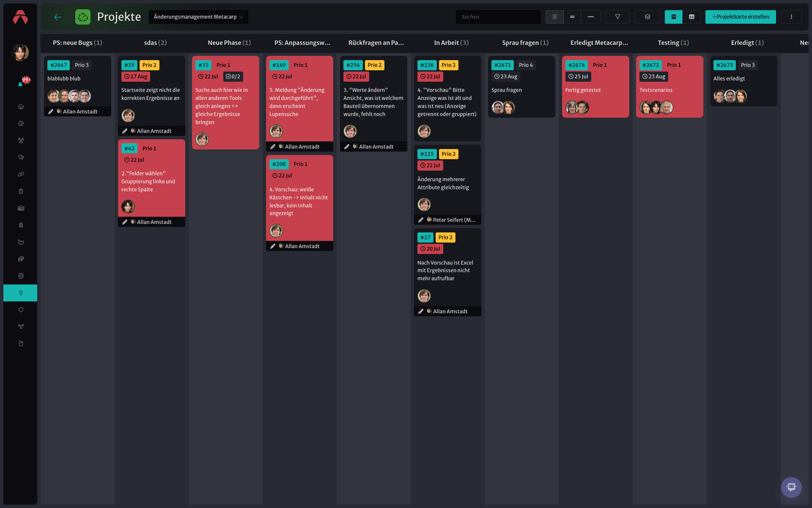812x508 pixels.
Task: Select the sdas (2) column header
Action: pyautogui.click(x=155, y=43)
